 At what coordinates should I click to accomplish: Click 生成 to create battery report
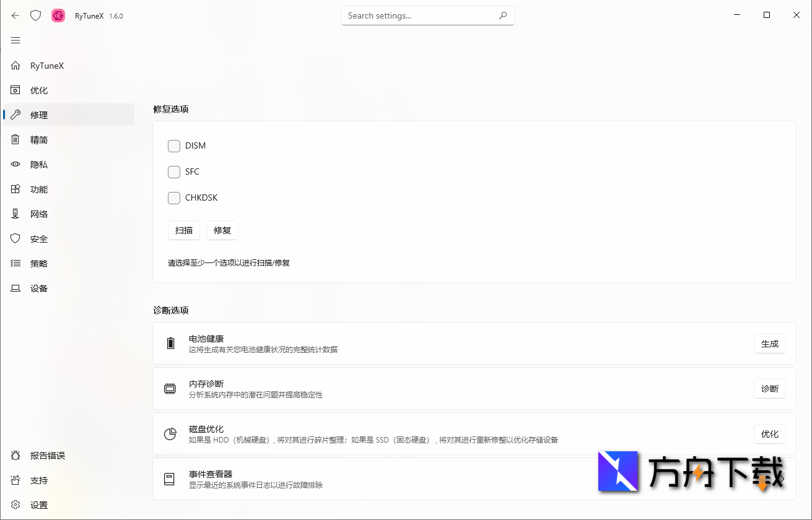point(769,344)
